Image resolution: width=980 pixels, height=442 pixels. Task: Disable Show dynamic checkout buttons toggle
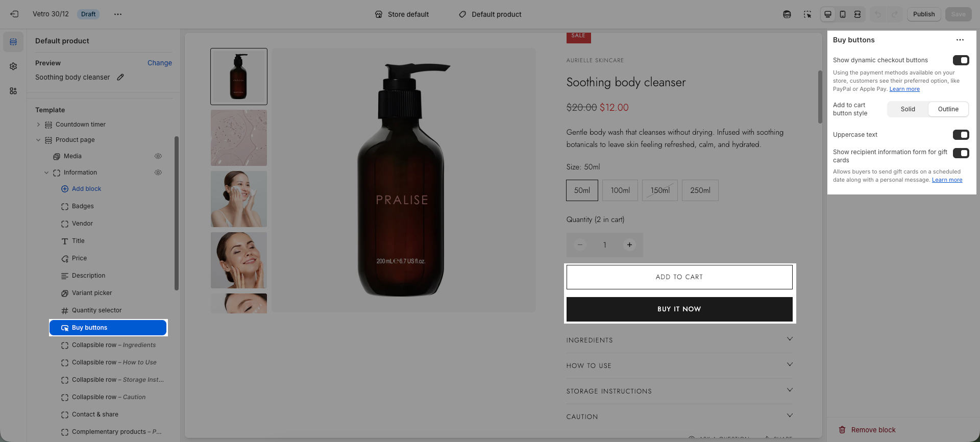961,60
